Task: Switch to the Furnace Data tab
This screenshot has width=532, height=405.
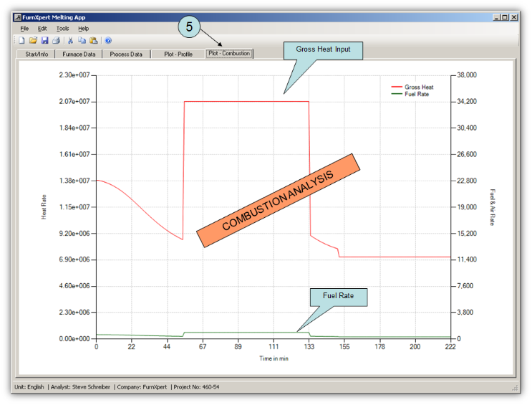Action: (79, 54)
